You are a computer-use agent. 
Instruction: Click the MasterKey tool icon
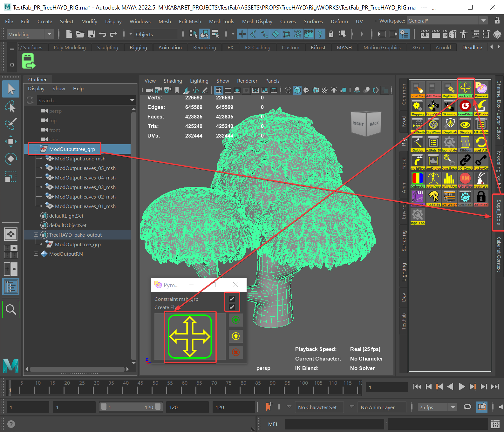point(481,162)
